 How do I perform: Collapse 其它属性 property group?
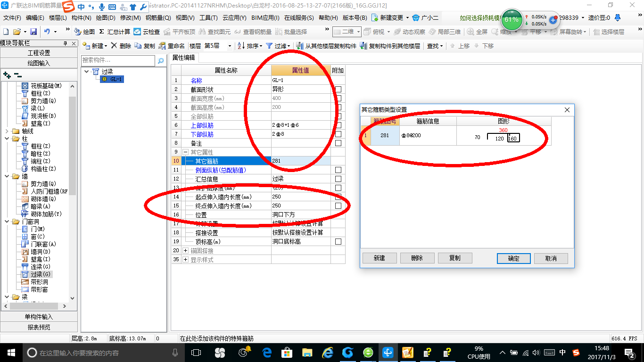click(186, 152)
